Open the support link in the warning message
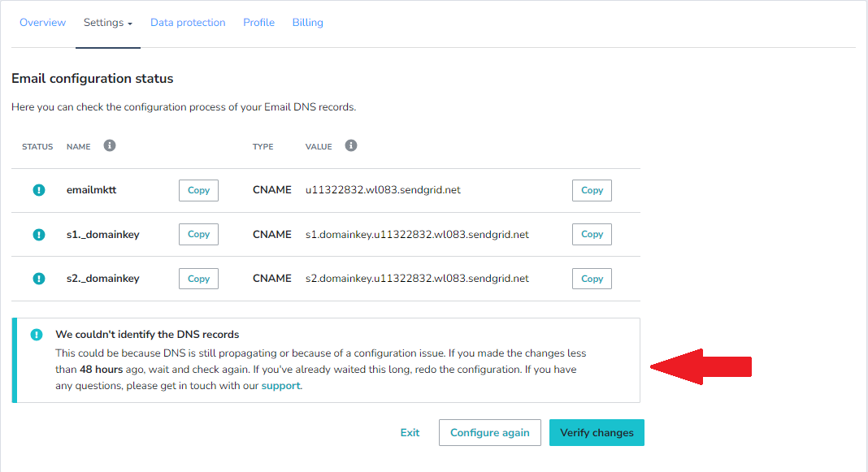This screenshot has height=472, width=868. pos(280,385)
